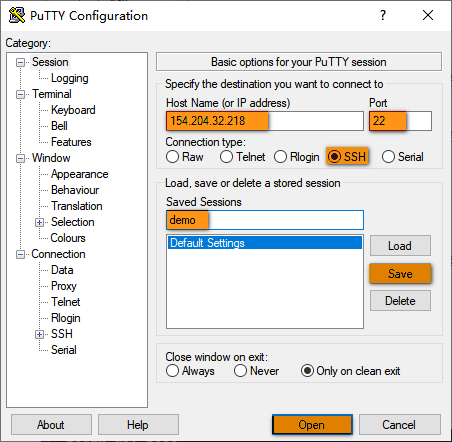Collapse the Connection tree node
Viewport: 452px width, 442px height.
[x=21, y=254]
